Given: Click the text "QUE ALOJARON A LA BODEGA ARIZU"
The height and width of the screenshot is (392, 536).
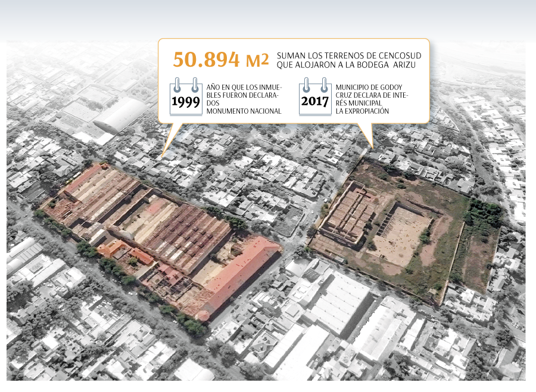Looking at the screenshot, I should click(346, 65).
